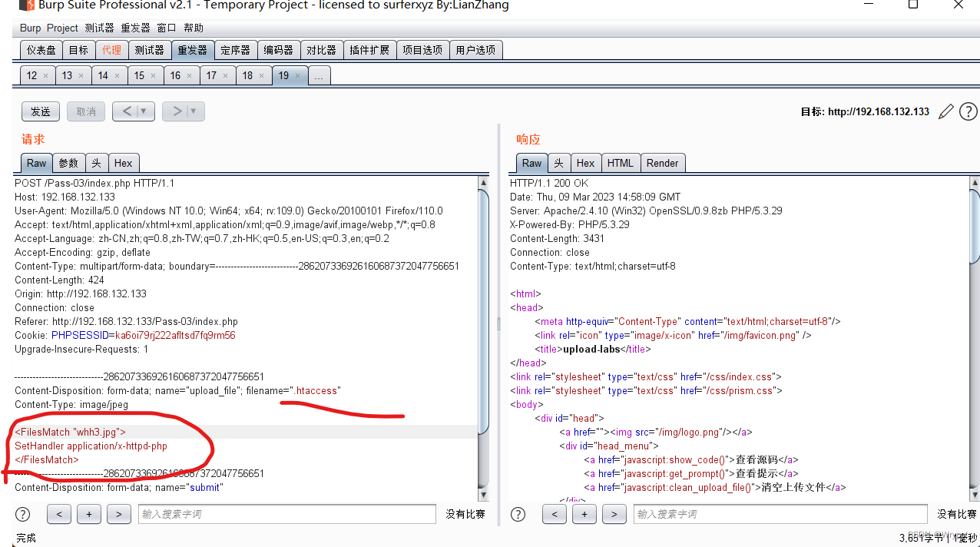Click the 发送 send button
This screenshot has height=547, width=980.
pyautogui.click(x=41, y=111)
